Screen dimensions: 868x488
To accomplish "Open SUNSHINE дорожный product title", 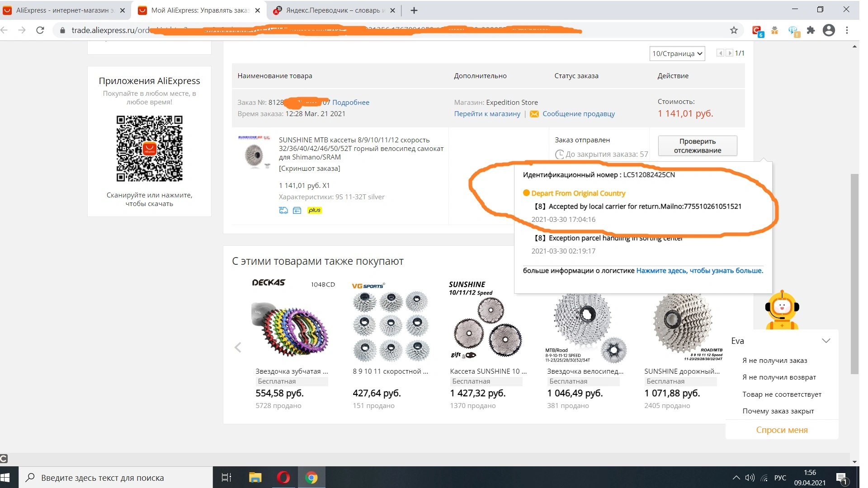I will (x=682, y=371).
